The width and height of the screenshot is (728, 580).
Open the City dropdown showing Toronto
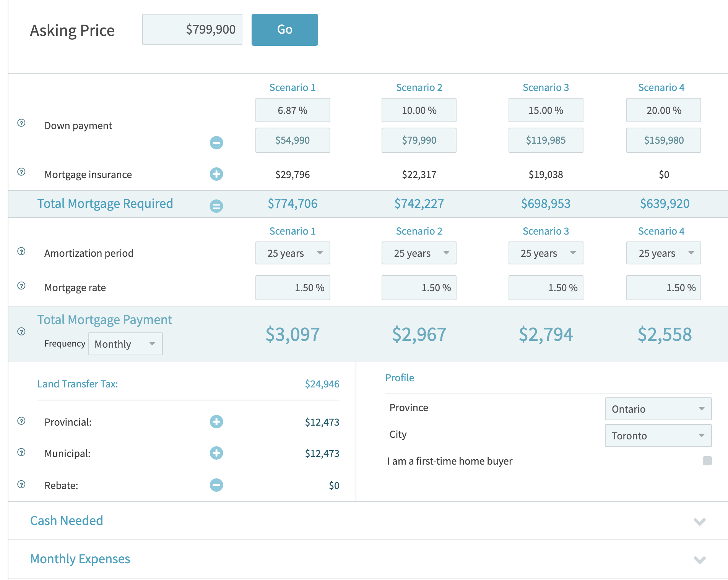(658, 436)
